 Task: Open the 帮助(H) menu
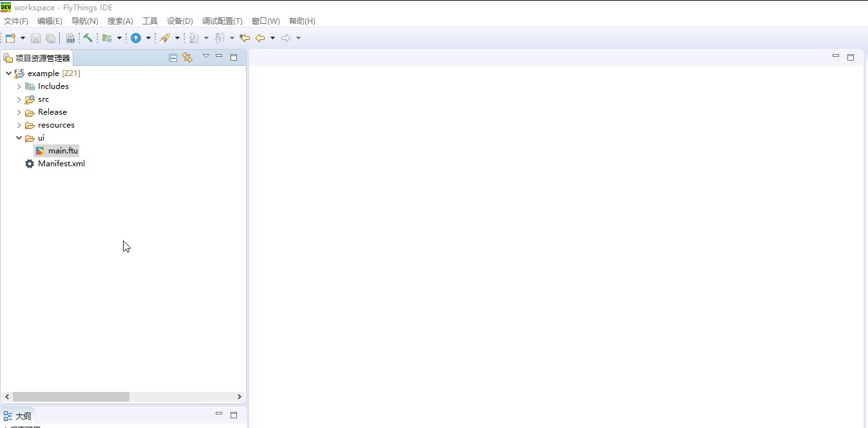pyautogui.click(x=302, y=21)
